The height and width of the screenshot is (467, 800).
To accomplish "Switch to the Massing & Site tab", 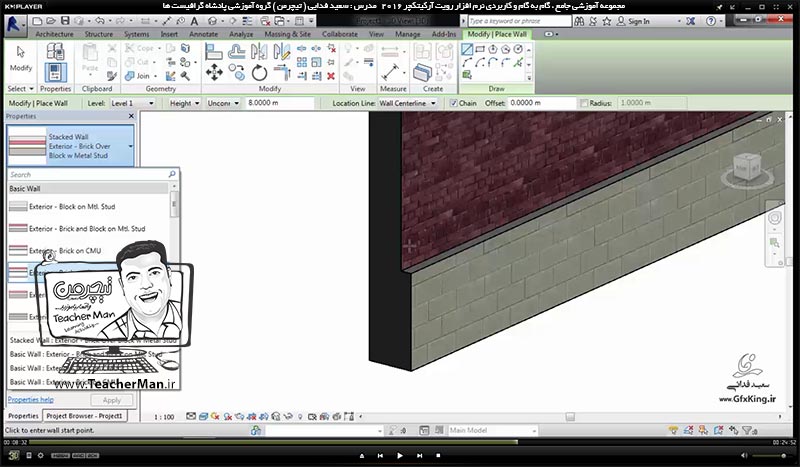I will tap(287, 34).
